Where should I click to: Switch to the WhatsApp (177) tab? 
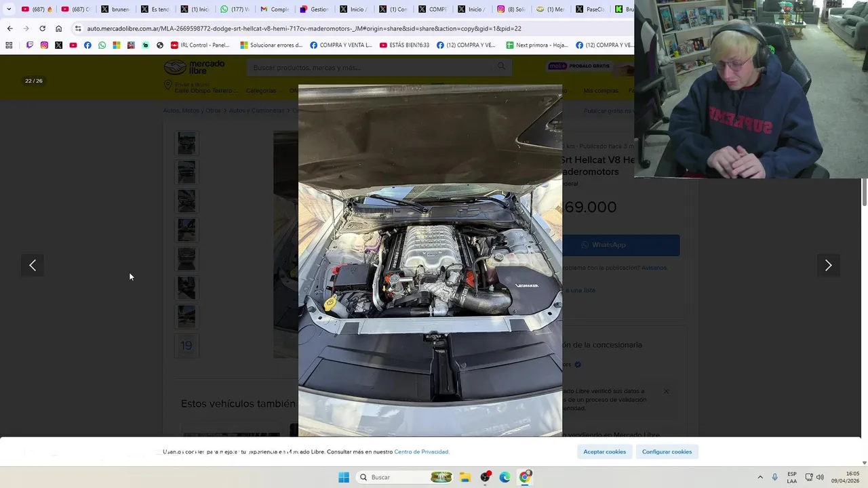point(235,9)
